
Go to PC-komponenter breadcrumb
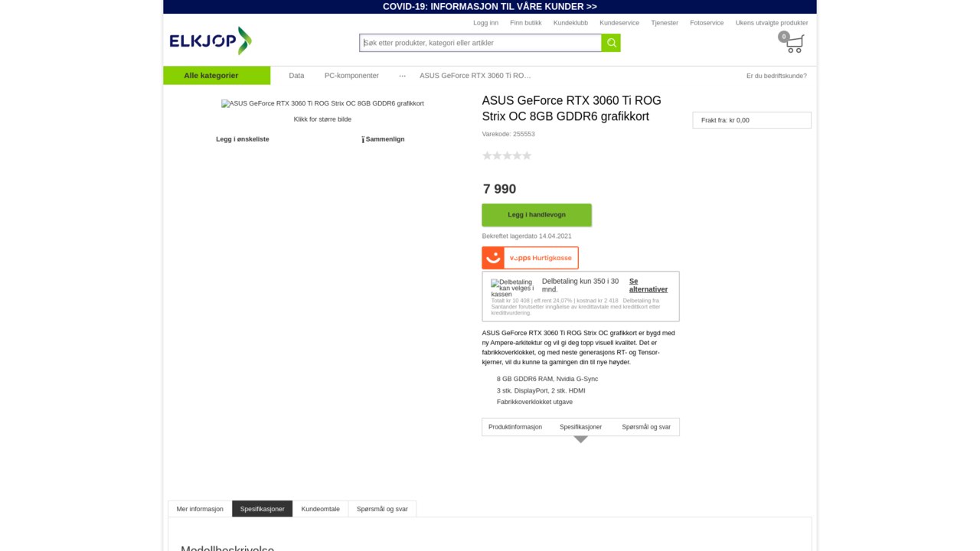351,76
